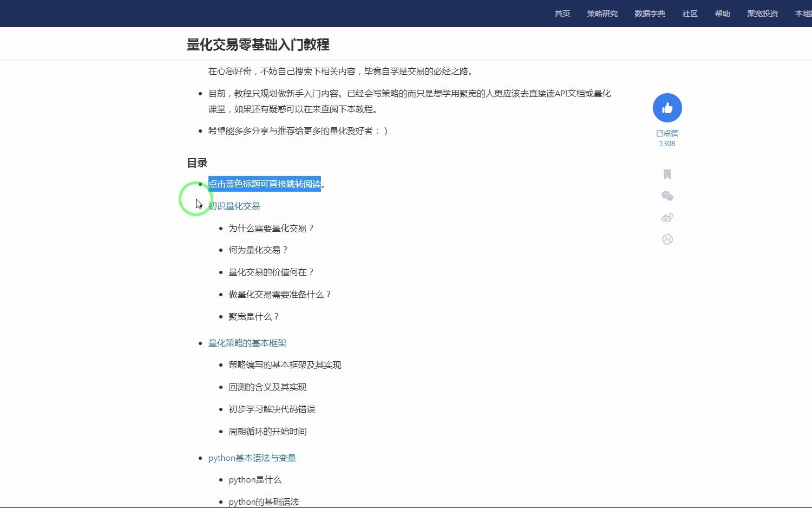The height and width of the screenshot is (508, 812).
Task: Click the 1308 like count
Action: point(667,144)
